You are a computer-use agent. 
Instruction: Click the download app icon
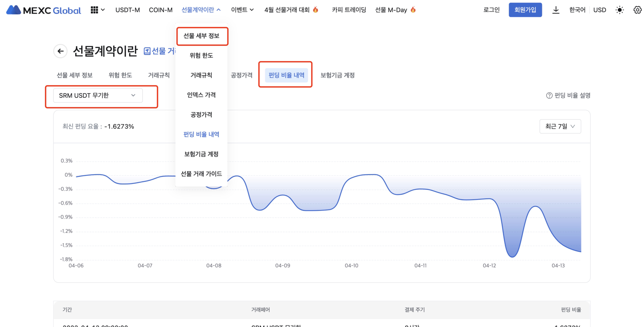pos(556,10)
